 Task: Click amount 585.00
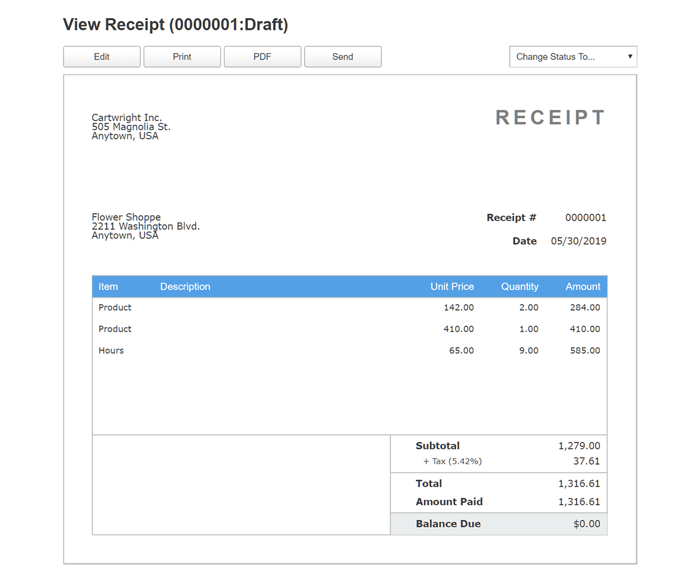click(x=585, y=351)
